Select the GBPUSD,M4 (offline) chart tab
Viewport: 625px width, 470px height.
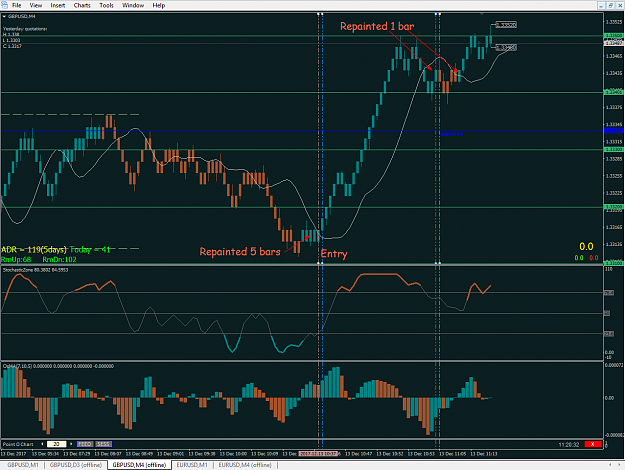pos(139,465)
